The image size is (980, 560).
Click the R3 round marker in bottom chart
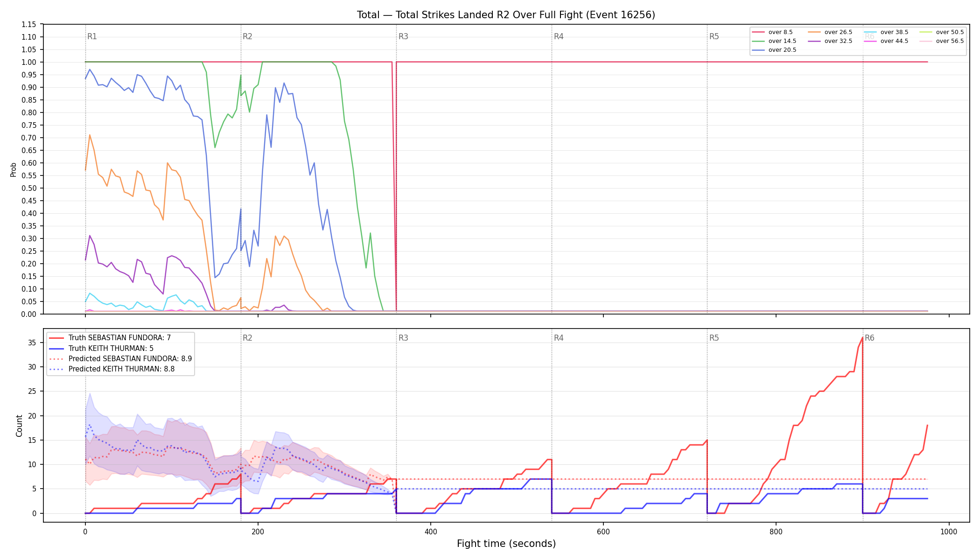click(x=403, y=338)
